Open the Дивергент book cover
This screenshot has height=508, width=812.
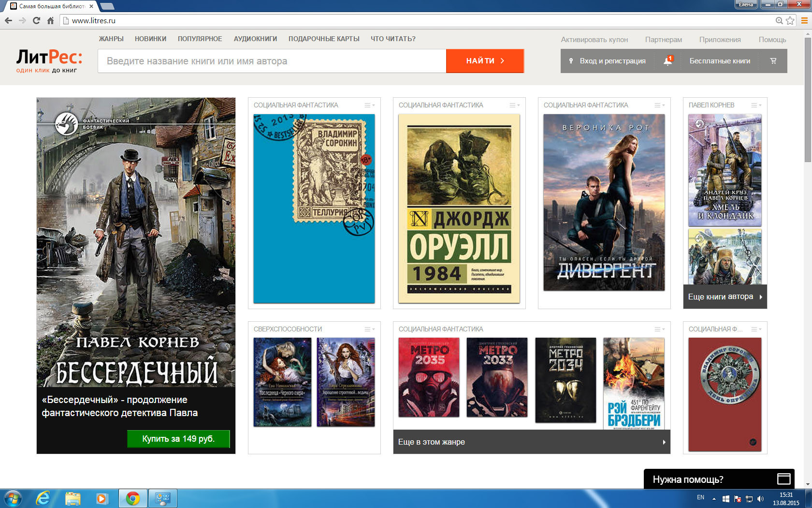(x=604, y=202)
